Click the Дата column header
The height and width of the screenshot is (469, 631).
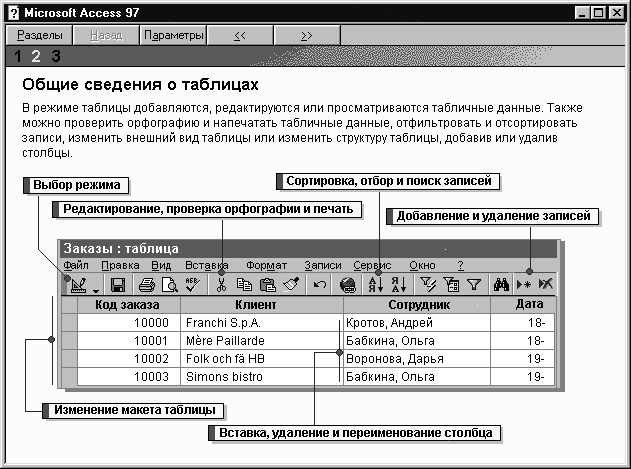coord(523,304)
